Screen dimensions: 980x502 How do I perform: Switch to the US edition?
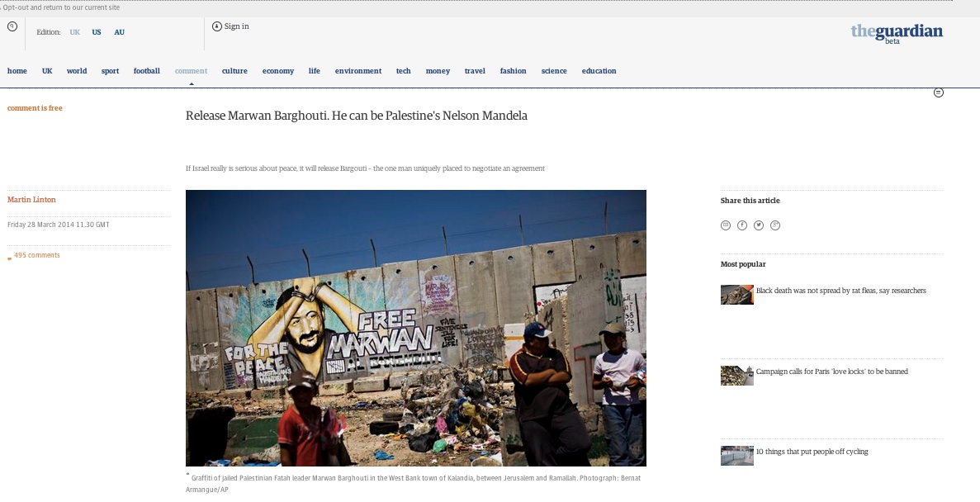97,32
